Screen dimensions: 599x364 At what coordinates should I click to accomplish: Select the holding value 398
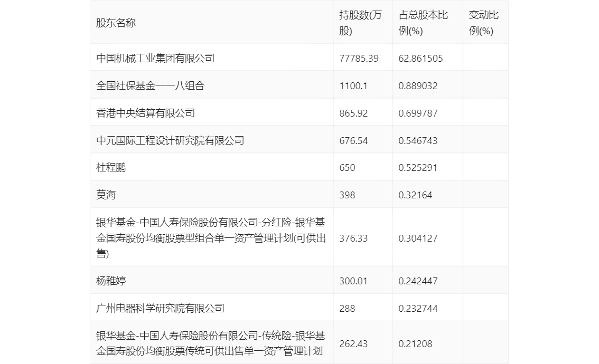[x=347, y=195]
